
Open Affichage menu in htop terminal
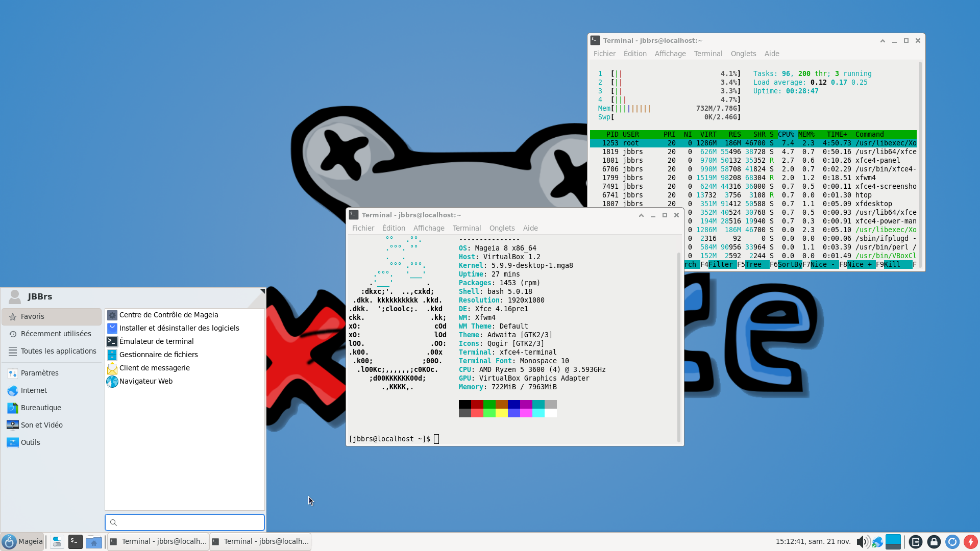pyautogui.click(x=670, y=54)
